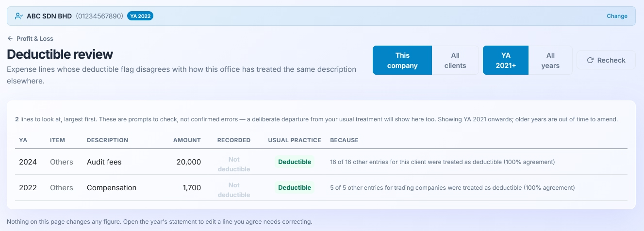Viewport: 644px width, 231px height.
Task: Click the client user icon beside ABC SDN BHD
Action: (18, 16)
